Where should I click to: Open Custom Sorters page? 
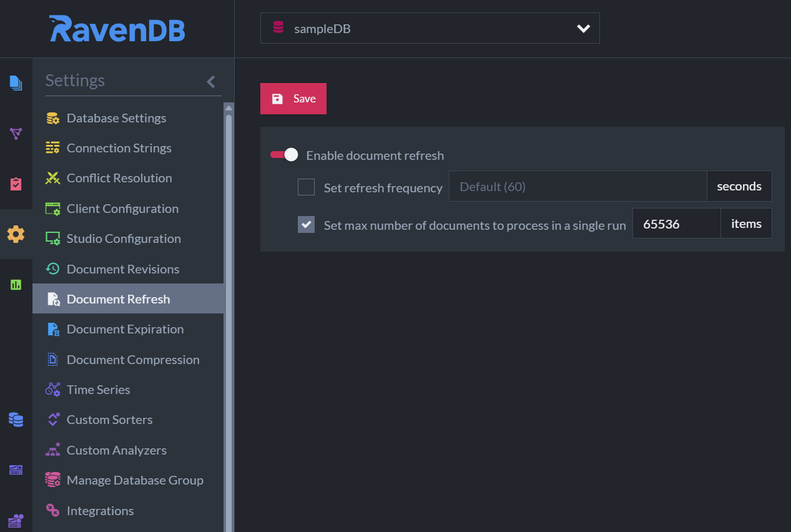click(128, 420)
